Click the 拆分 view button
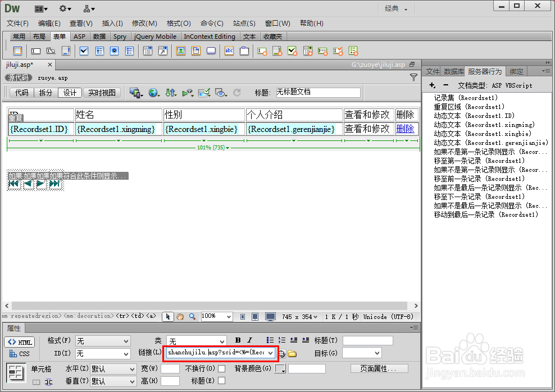This screenshot has height=392, width=555. [x=46, y=93]
